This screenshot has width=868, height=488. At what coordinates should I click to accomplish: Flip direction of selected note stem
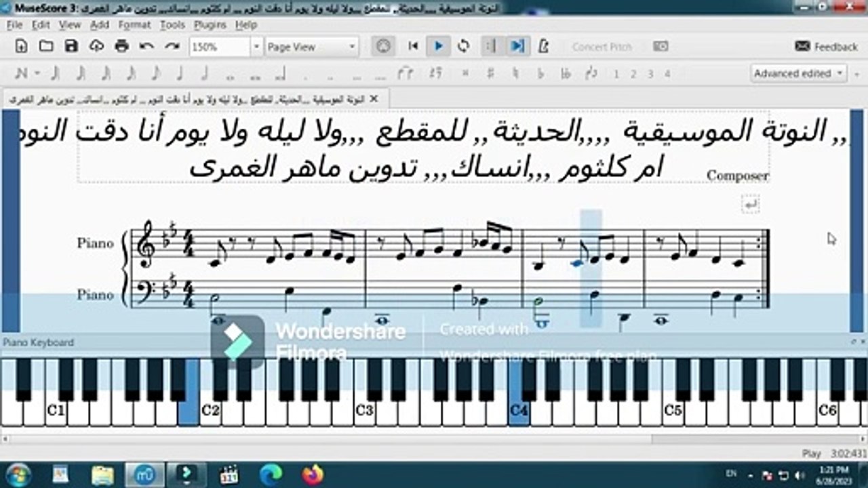click(x=591, y=73)
